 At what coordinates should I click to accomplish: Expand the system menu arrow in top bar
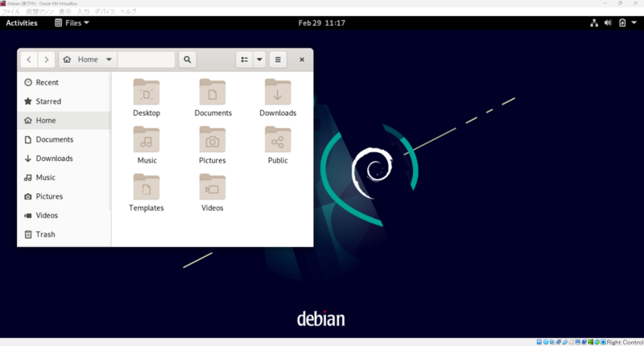pos(634,23)
